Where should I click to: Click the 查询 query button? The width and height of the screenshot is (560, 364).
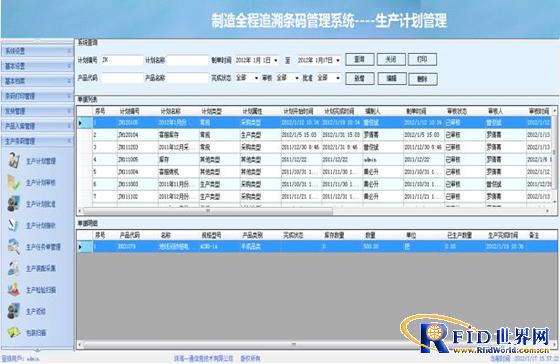(360, 59)
